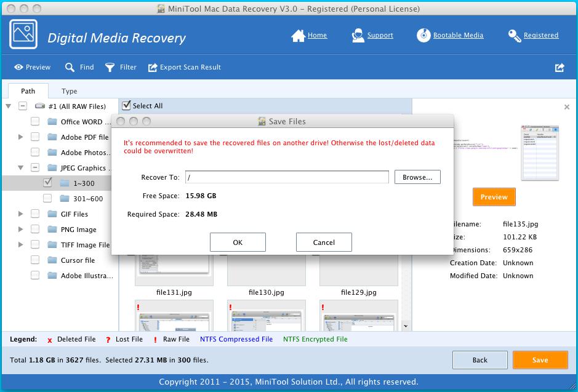This screenshot has height=392, width=578.
Task: Untick the 1~300 folder checkbox
Action: point(47,183)
